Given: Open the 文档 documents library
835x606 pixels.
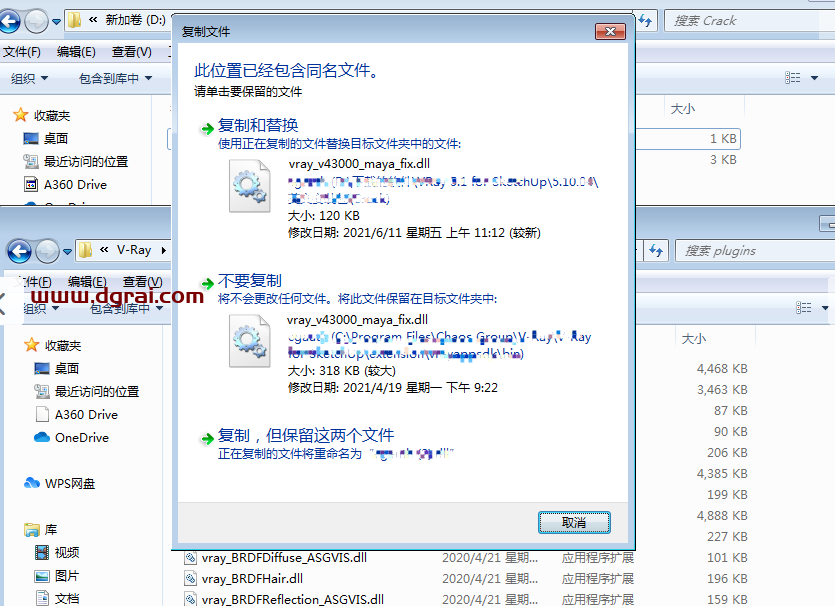Looking at the screenshot, I should pos(66,598).
